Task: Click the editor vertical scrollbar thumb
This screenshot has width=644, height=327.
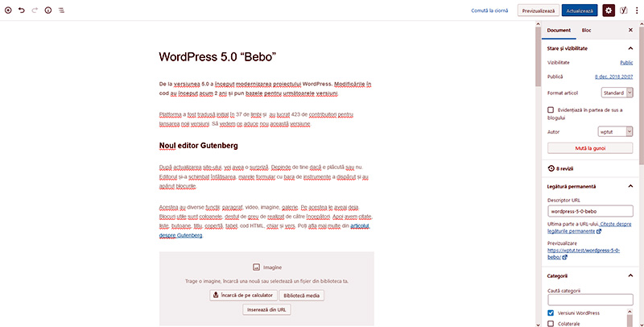Action: [538, 56]
